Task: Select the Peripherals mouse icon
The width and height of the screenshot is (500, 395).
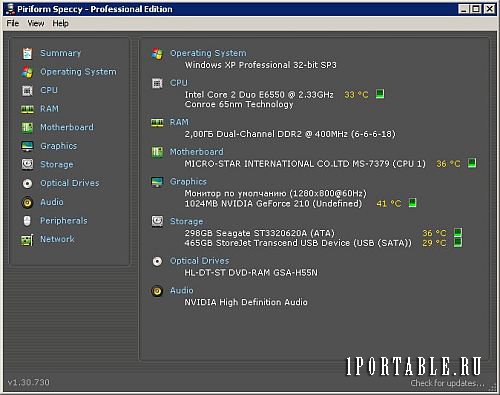Action: 27,221
